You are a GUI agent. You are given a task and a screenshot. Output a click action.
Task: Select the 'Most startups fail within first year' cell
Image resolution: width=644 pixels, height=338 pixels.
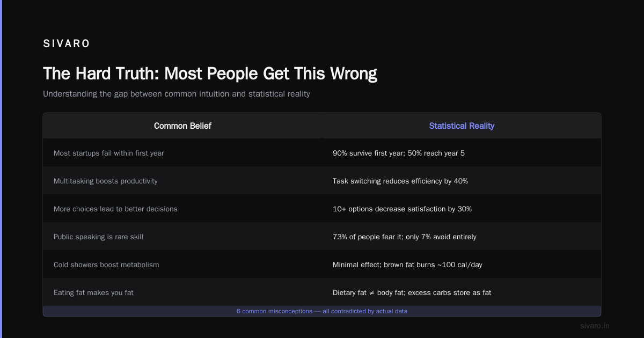pos(182,153)
